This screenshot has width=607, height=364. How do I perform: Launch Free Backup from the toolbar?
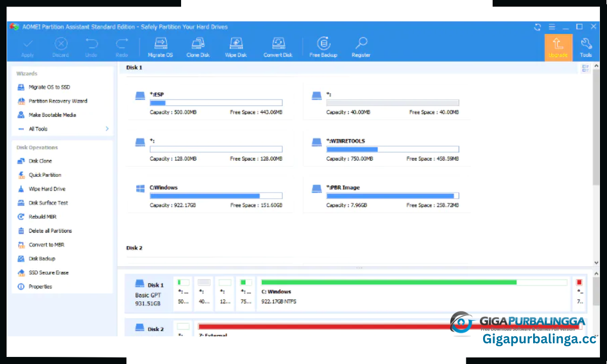point(323,48)
